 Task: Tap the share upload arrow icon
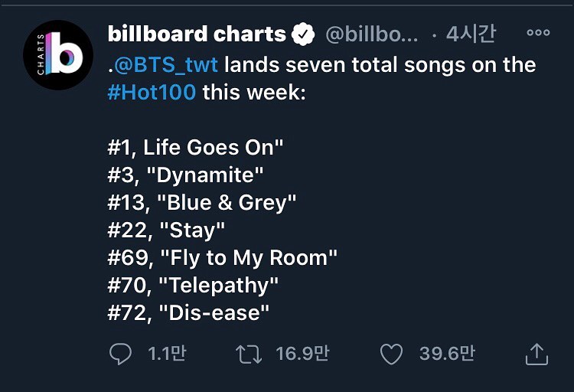coord(536,354)
